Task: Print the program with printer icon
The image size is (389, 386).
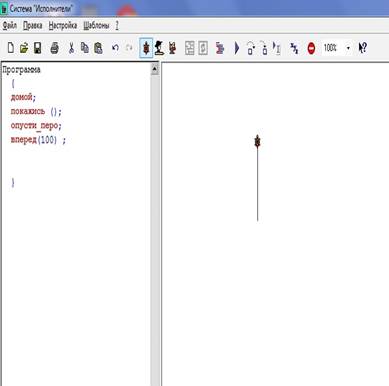Action: pos(54,48)
